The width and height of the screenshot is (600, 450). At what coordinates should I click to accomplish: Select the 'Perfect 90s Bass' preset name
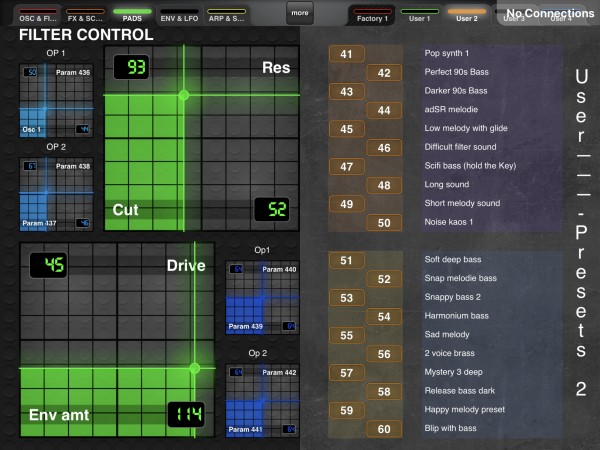[457, 72]
